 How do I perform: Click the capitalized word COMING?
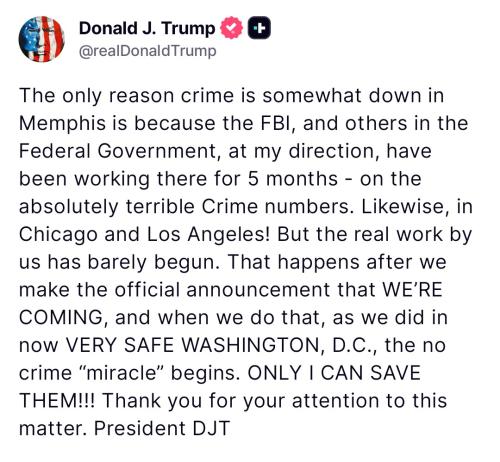click(x=63, y=317)
